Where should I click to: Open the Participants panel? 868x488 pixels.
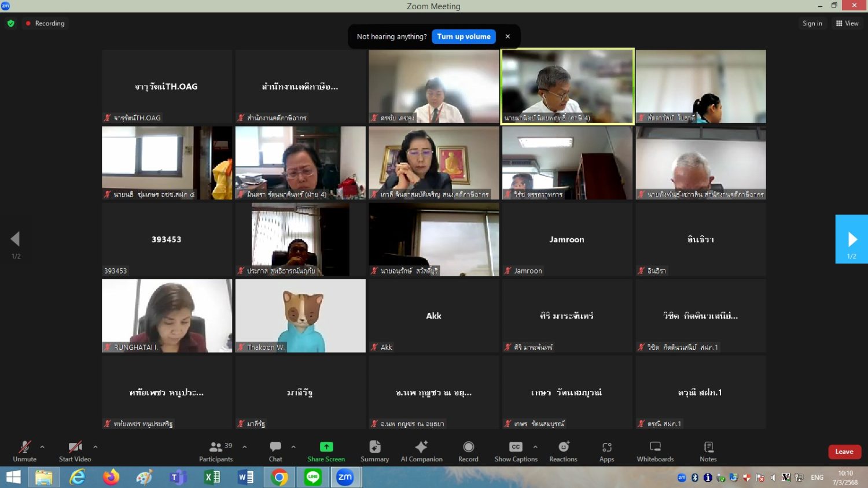pyautogui.click(x=216, y=451)
